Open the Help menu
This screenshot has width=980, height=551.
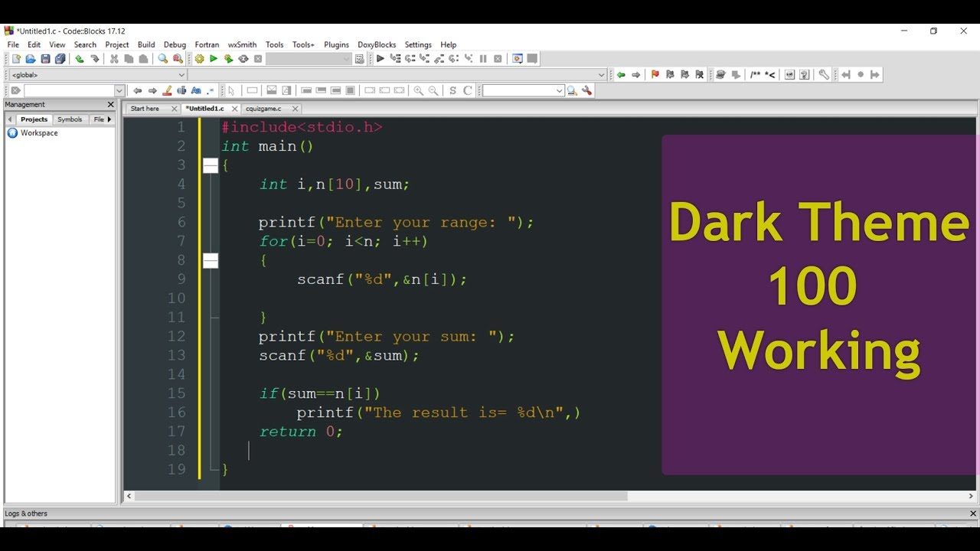pyautogui.click(x=449, y=44)
